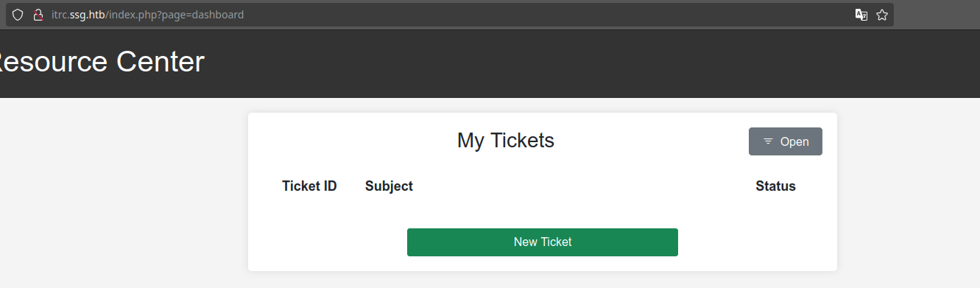The width and height of the screenshot is (980, 288).
Task: Bookmark this page with the star icon
Action: (x=882, y=15)
